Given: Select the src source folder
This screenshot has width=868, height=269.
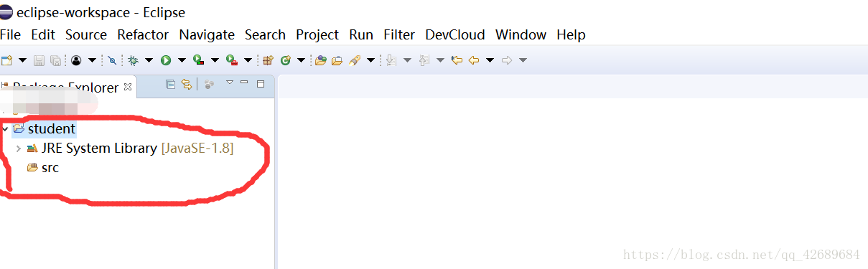Looking at the screenshot, I should coord(43,168).
